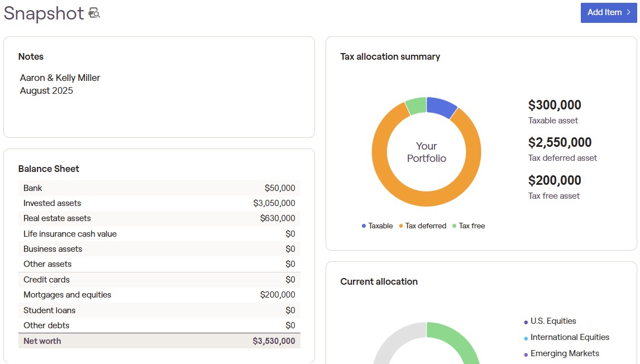Click the Mortgages and equities row

click(159, 295)
